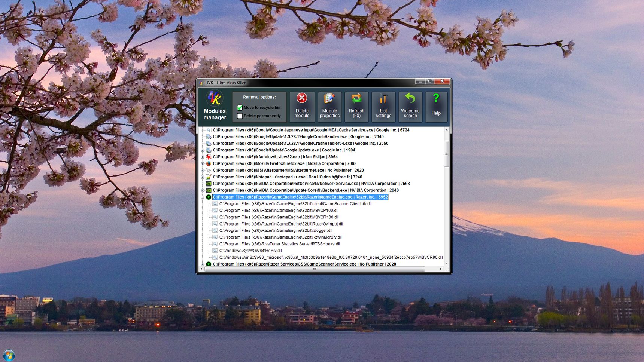The image size is (644, 362).
Task: Click the RTSSHooks.dll file icon
Action: point(215,244)
